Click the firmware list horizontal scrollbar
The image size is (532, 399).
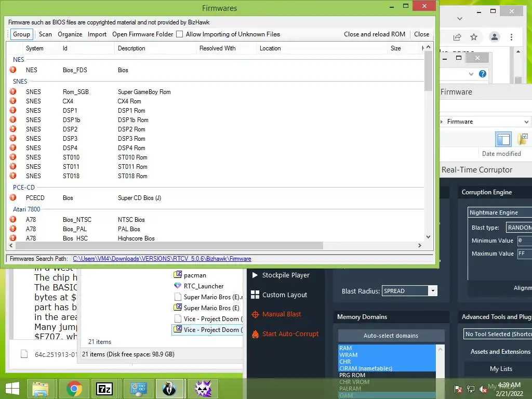(169, 245)
